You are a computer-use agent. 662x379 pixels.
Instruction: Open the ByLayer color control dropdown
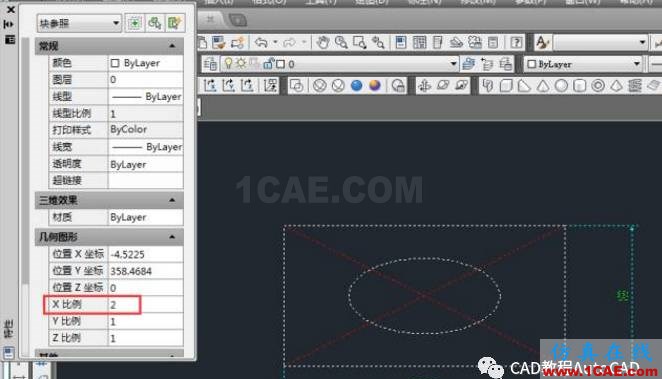click(x=583, y=64)
